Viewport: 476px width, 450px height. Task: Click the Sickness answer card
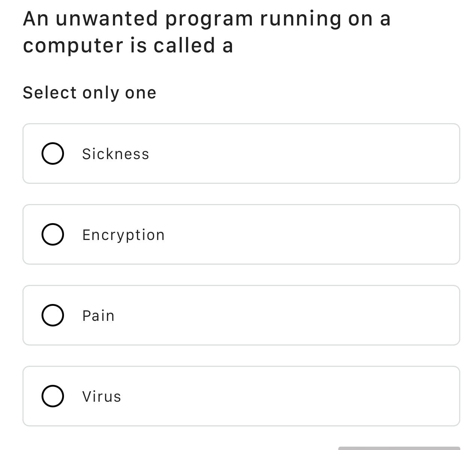[x=241, y=153]
